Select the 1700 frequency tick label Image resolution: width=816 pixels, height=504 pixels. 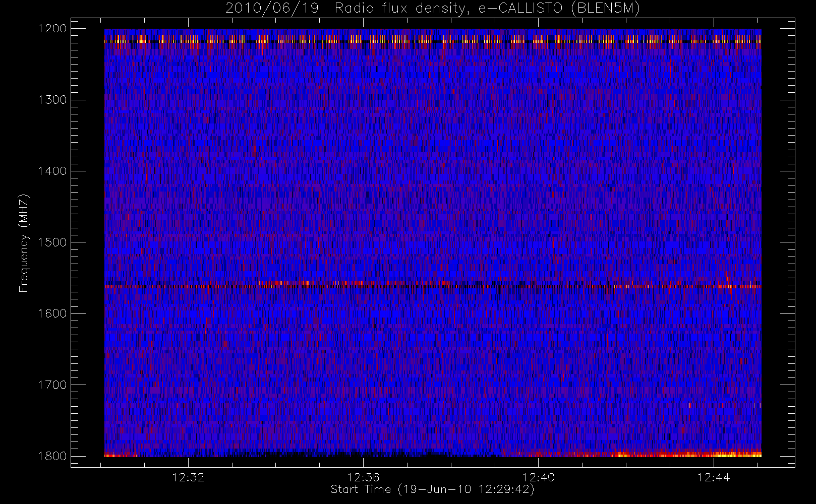52,385
